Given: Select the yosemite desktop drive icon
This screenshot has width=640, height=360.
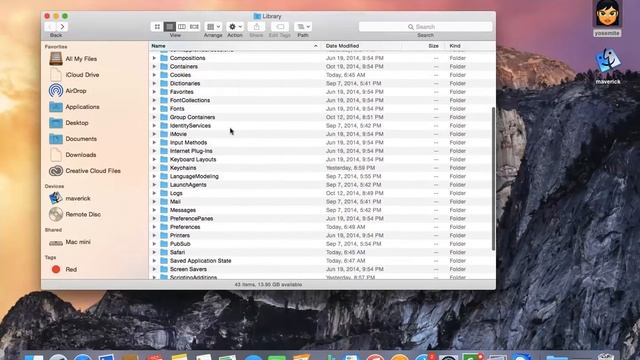Looking at the screenshot, I should click(607, 19).
